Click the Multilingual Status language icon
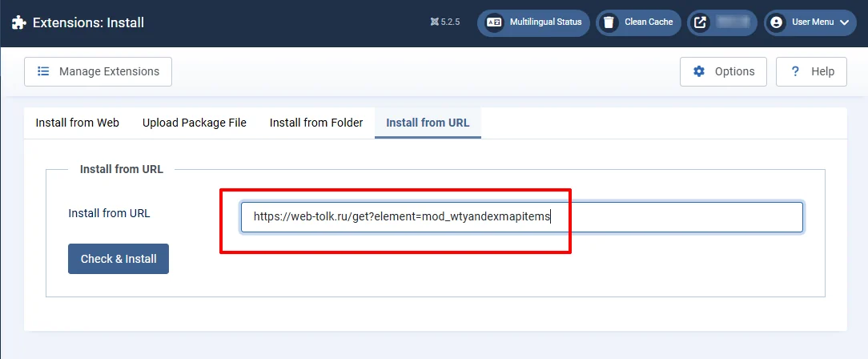 [x=494, y=22]
